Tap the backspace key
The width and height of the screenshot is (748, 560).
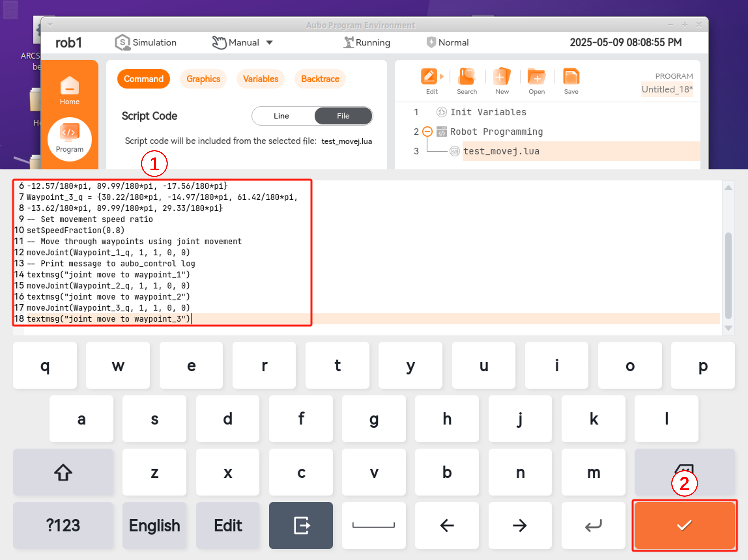(684, 472)
